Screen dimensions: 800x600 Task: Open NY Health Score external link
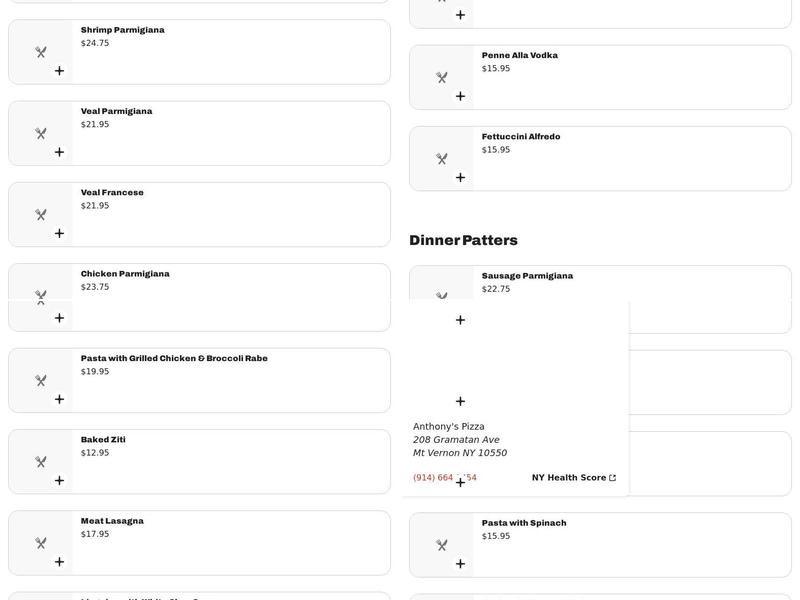pyautogui.click(x=574, y=478)
